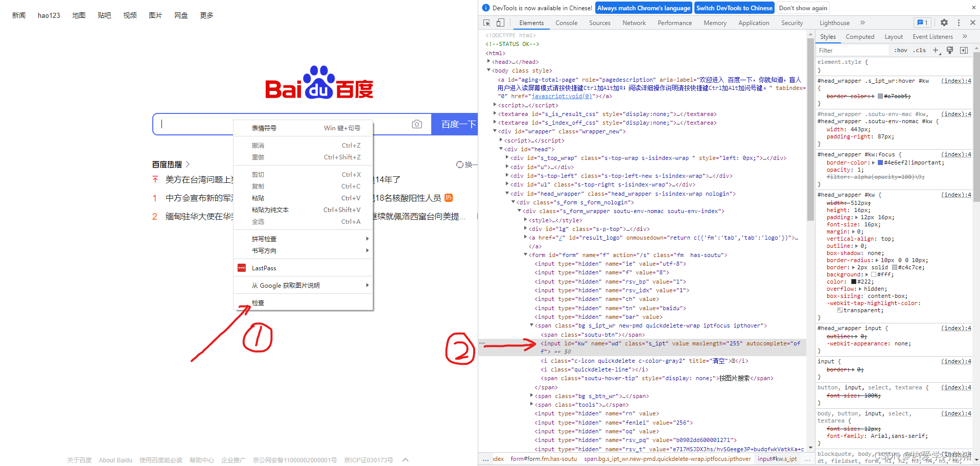Choose 表情符号 (Emoji) from context menu
Viewport: 980px width, 466px height.
pos(304,128)
